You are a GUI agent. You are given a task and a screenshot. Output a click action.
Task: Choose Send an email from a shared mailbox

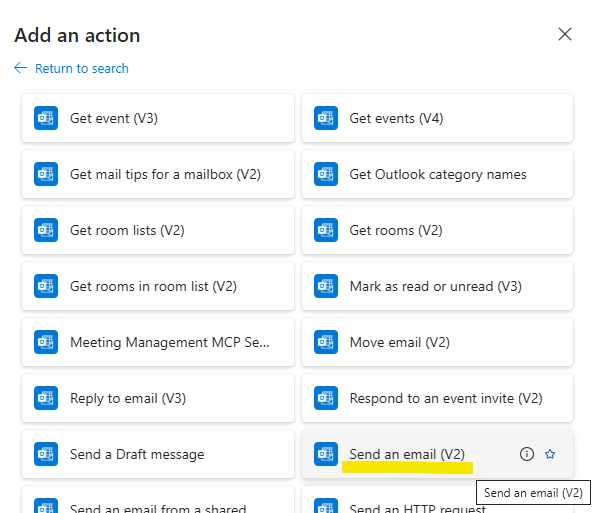pos(158,504)
